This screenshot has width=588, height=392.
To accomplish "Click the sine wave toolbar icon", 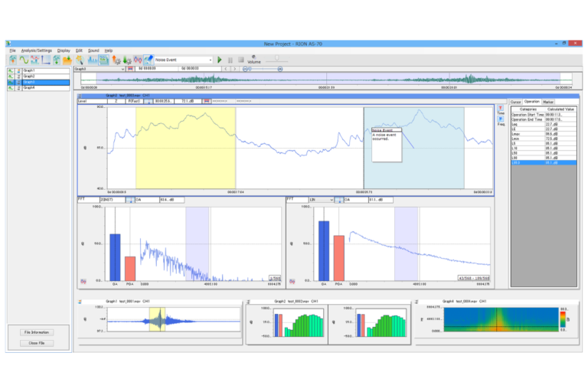I will (24, 60).
